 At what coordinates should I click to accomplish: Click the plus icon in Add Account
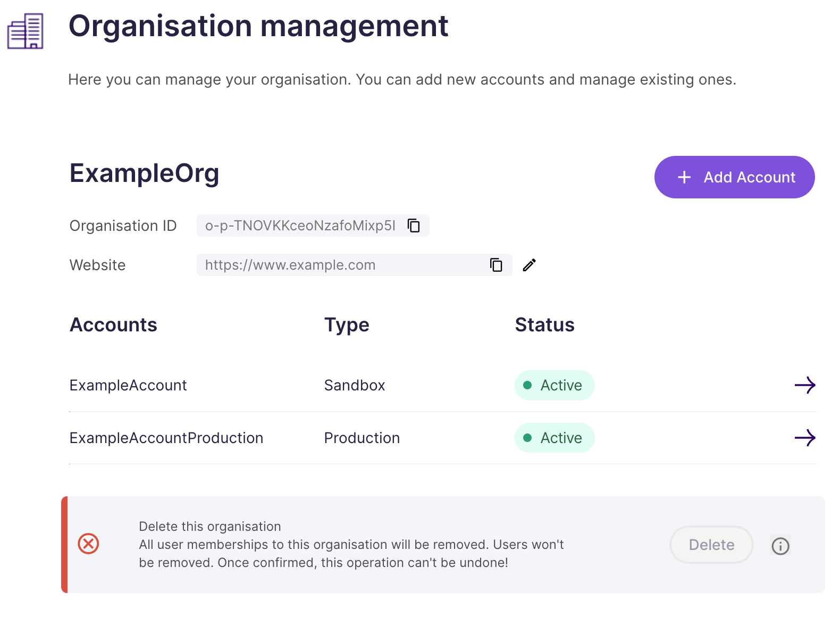[x=684, y=177]
